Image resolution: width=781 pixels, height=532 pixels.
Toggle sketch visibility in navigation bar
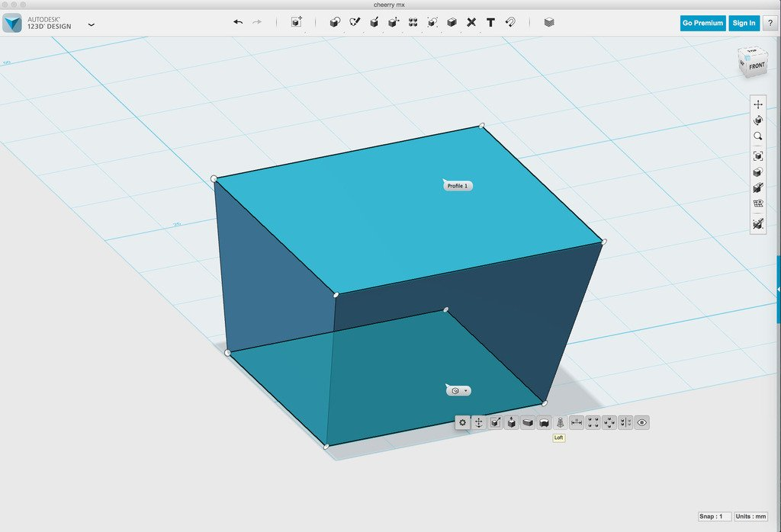(758, 223)
